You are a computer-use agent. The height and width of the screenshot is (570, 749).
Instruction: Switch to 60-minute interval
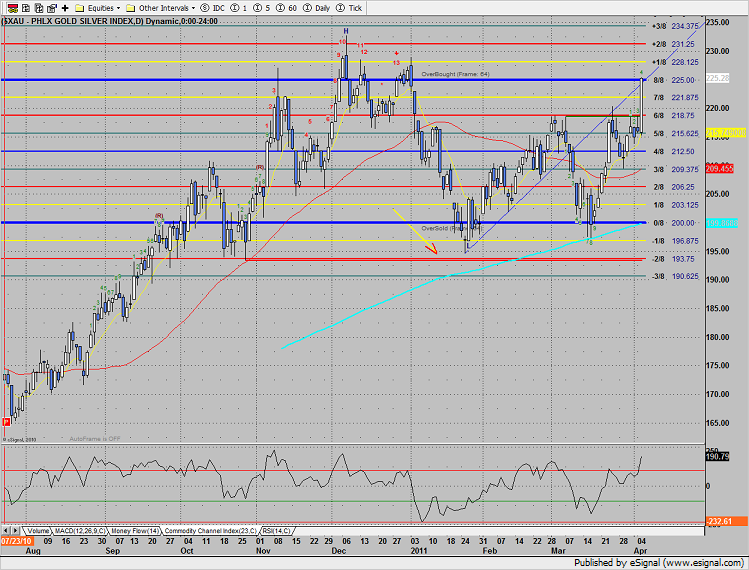(286, 8)
